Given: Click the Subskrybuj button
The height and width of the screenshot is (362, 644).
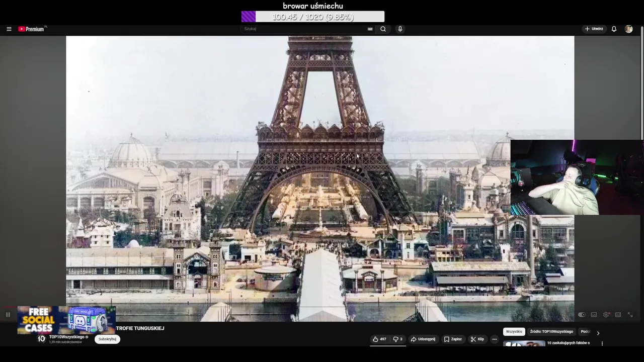Looking at the screenshot, I should pyautogui.click(x=107, y=339).
